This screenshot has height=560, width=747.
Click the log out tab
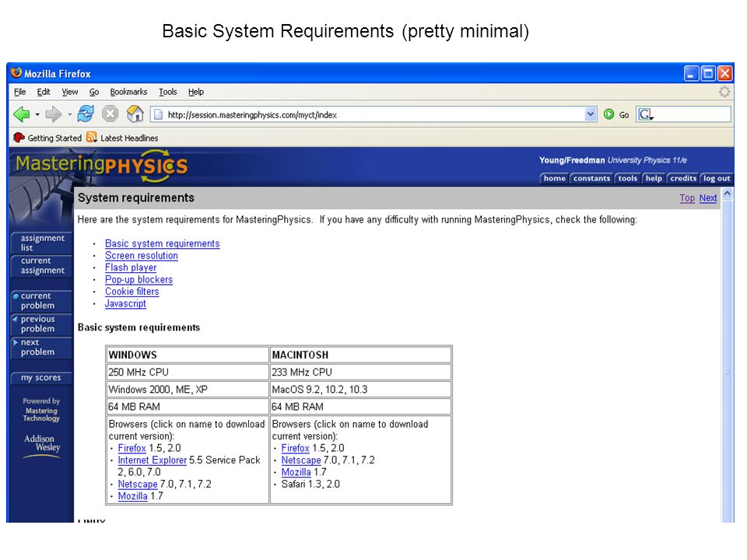pos(717,179)
